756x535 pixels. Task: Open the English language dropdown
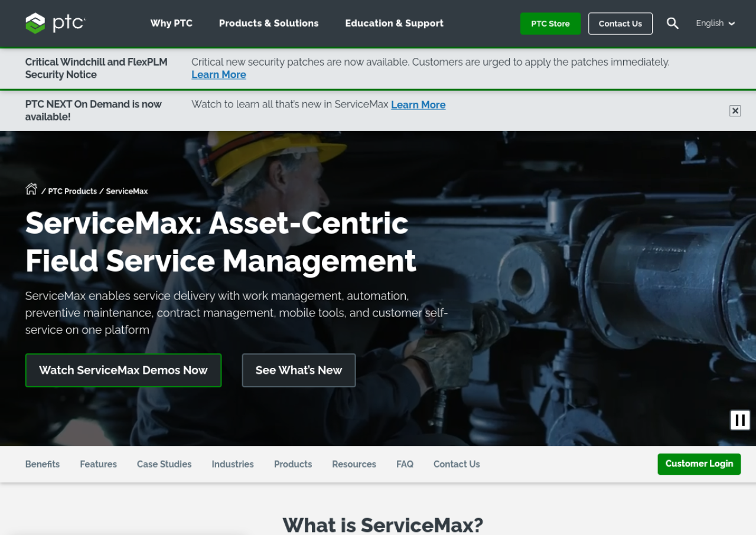pos(715,23)
